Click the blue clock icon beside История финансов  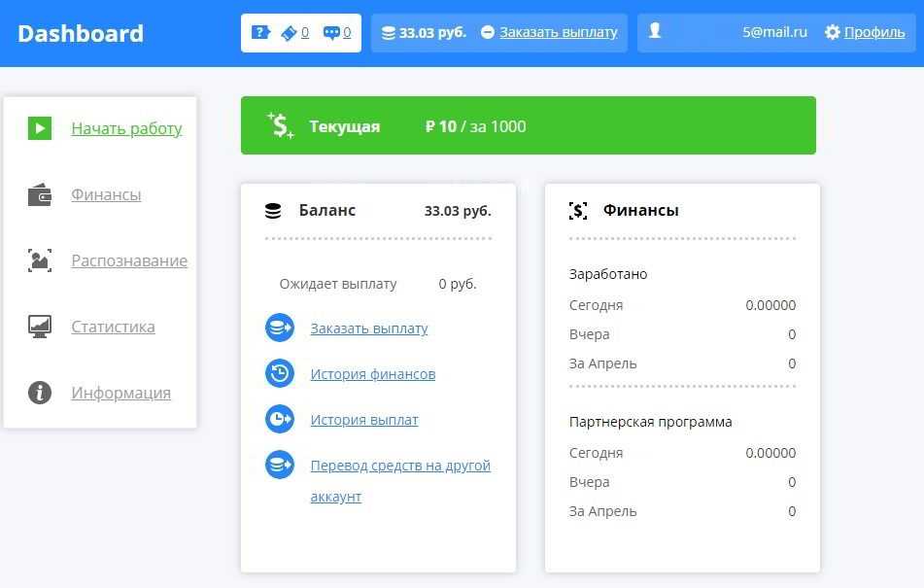(279, 373)
